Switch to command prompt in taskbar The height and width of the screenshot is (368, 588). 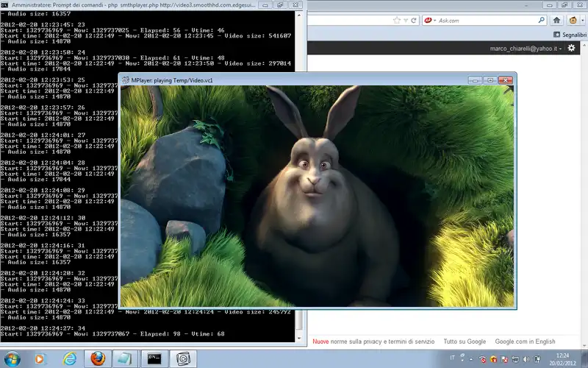154,359
